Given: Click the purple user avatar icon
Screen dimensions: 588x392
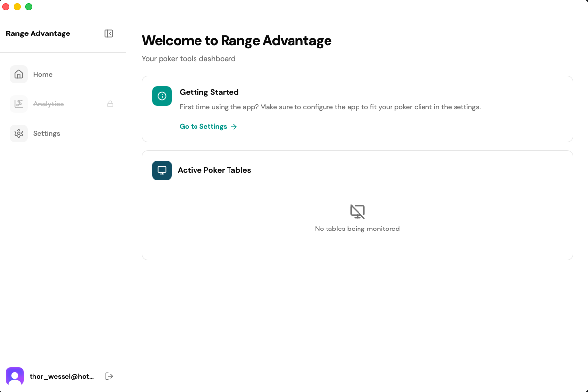Looking at the screenshot, I should (x=14, y=376).
